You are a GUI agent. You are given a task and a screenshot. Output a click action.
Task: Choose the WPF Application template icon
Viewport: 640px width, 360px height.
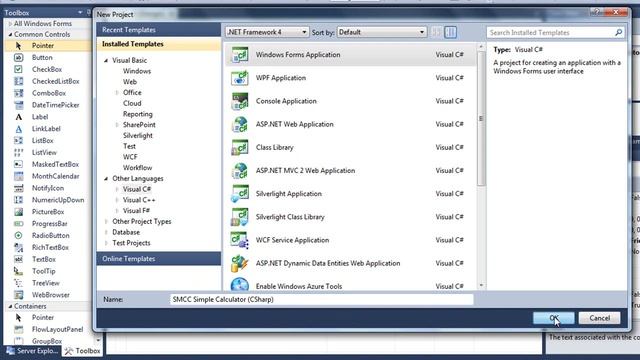point(240,78)
